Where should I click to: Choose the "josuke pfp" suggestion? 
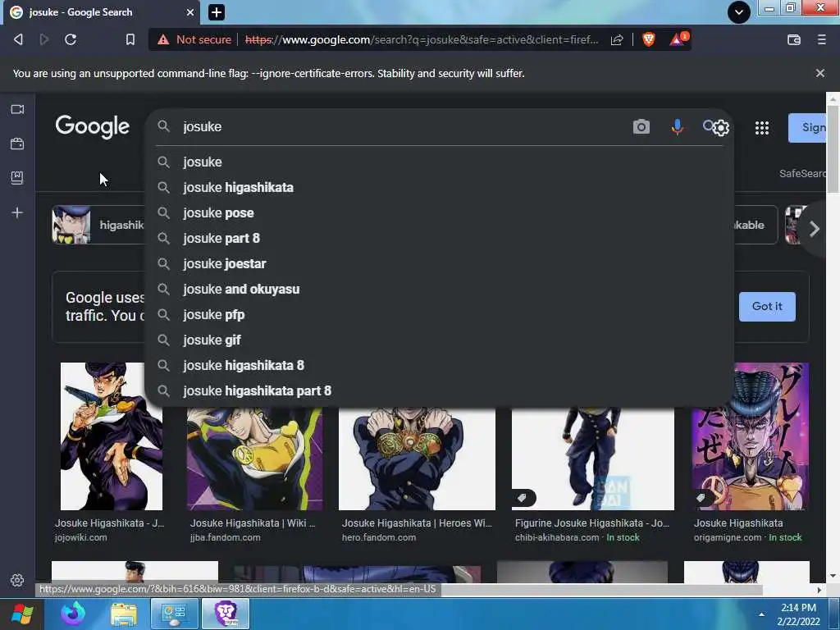click(440, 314)
